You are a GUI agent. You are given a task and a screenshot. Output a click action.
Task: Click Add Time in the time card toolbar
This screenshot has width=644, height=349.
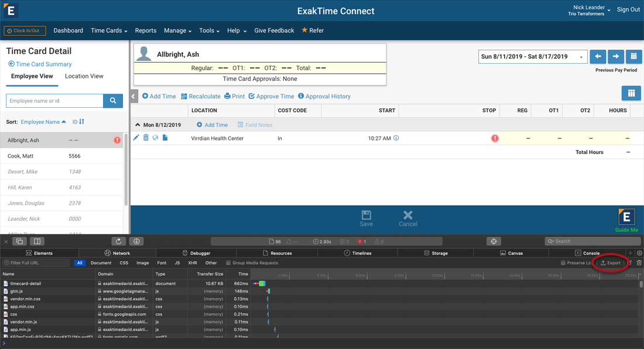coord(159,97)
